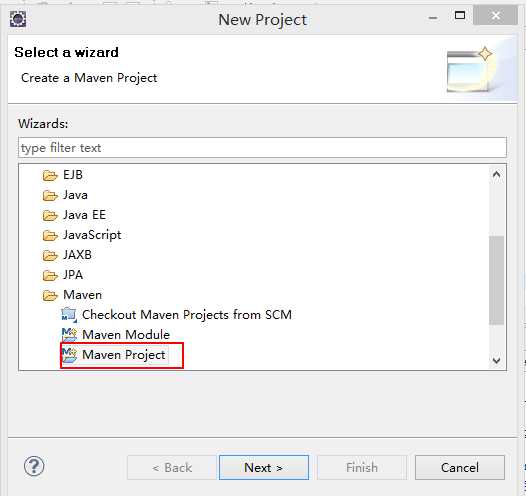Click the scroll down arrow in wizard list

point(496,360)
